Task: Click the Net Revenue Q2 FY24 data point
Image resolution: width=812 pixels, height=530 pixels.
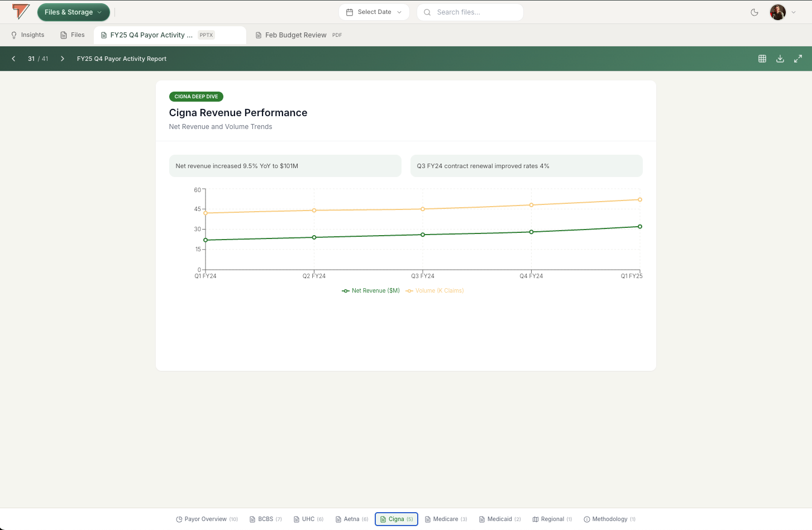Action: 314,237
